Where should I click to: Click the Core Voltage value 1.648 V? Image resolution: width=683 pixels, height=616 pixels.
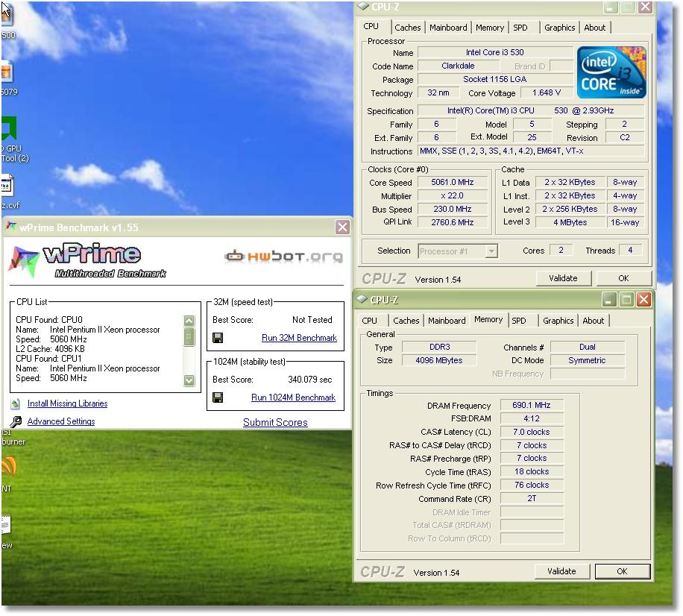coord(547,92)
